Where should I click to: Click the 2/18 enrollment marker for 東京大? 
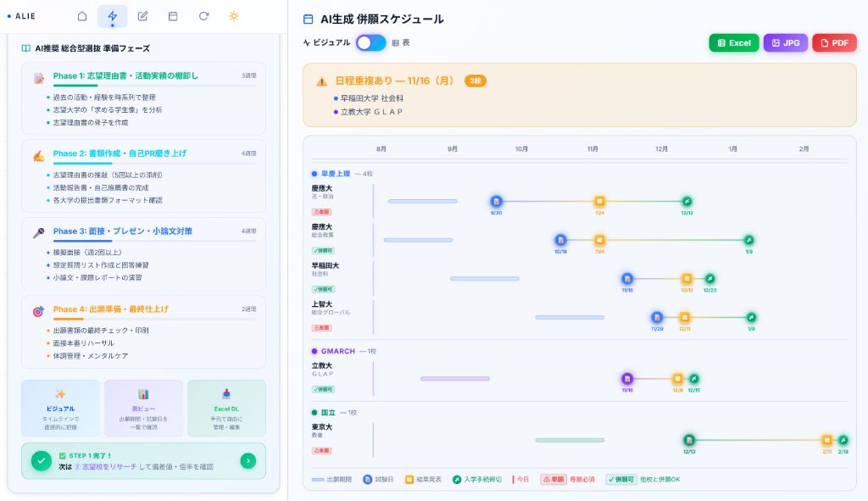pyautogui.click(x=843, y=440)
